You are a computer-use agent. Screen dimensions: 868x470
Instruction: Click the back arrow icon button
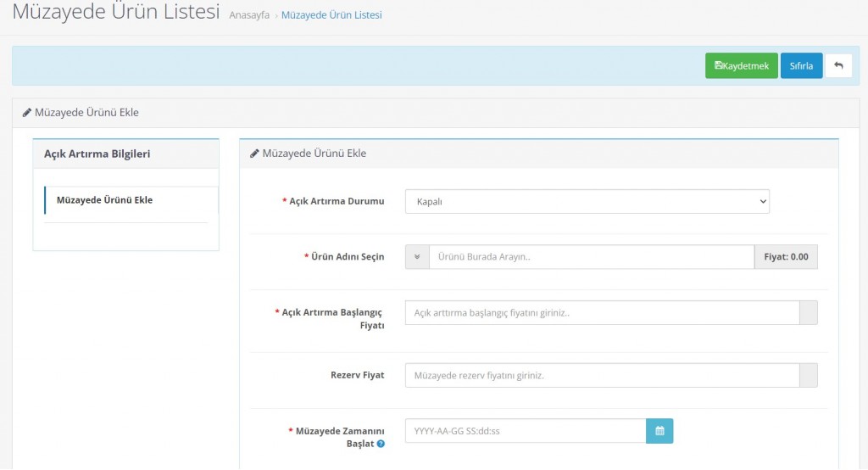click(x=838, y=66)
